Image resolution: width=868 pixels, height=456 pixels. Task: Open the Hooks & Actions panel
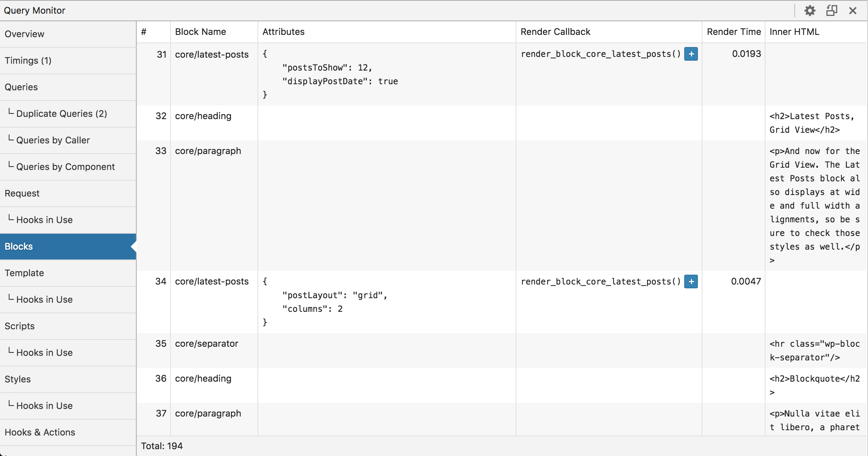[68, 432]
